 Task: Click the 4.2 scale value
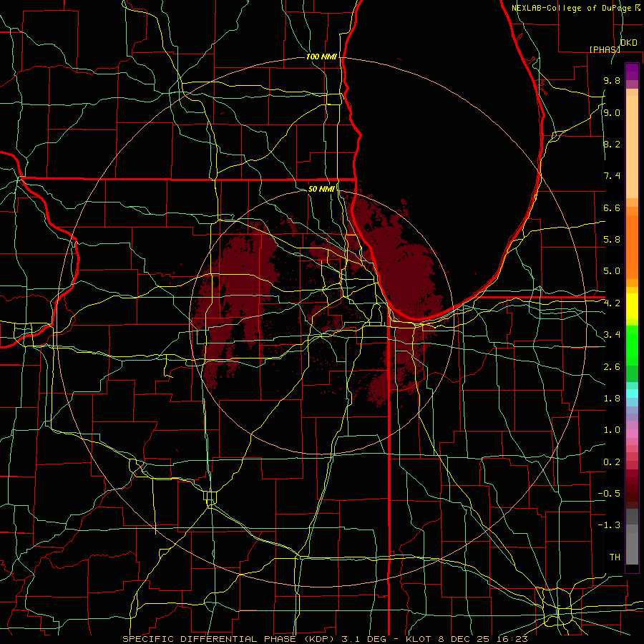tap(612, 303)
